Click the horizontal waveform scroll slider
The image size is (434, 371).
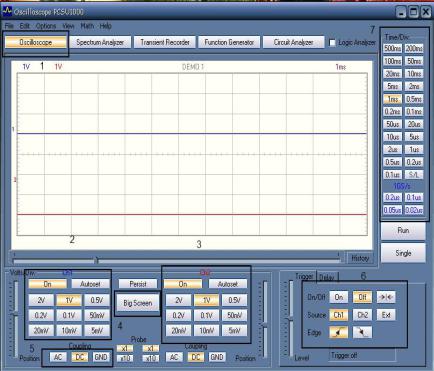click(x=97, y=259)
